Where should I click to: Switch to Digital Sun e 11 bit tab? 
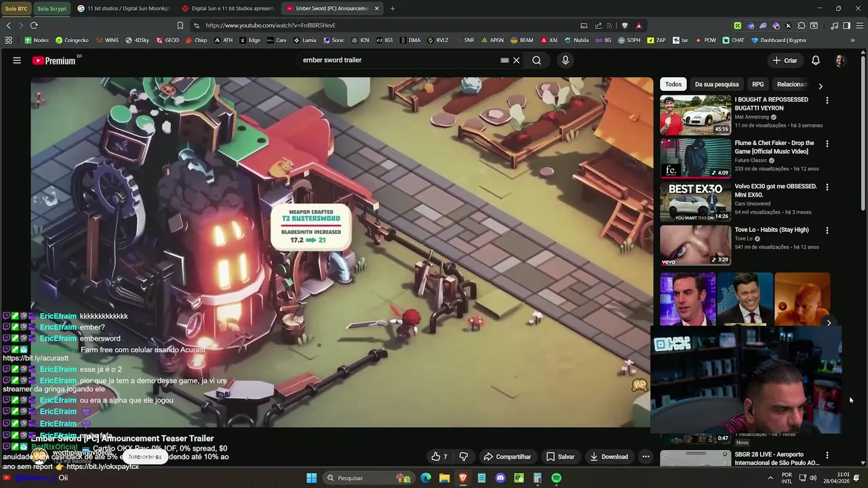(x=227, y=8)
